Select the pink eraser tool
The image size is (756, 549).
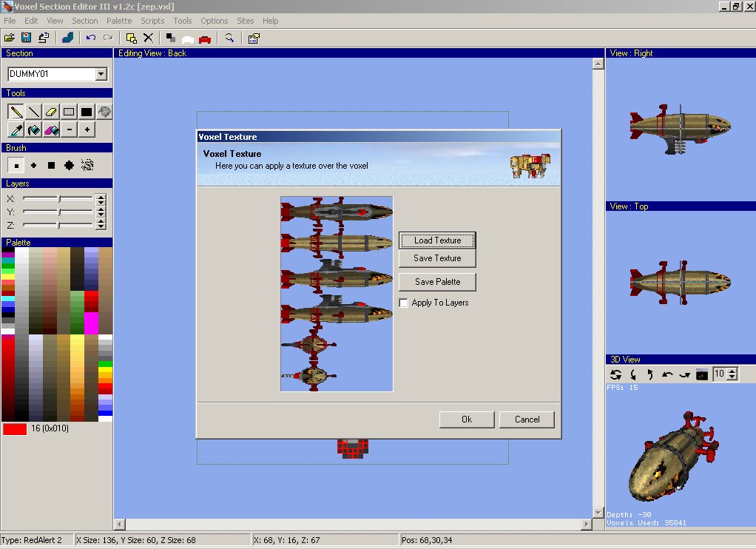[x=51, y=129]
